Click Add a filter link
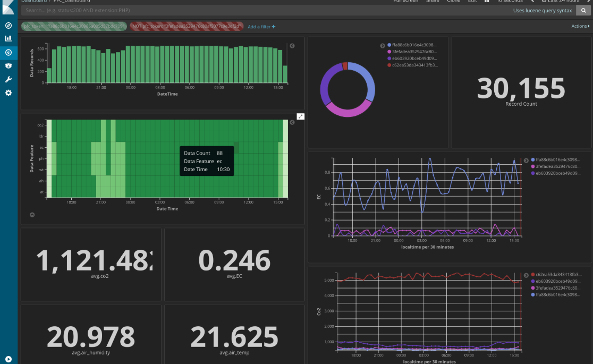This screenshot has width=593, height=364. pyautogui.click(x=261, y=27)
